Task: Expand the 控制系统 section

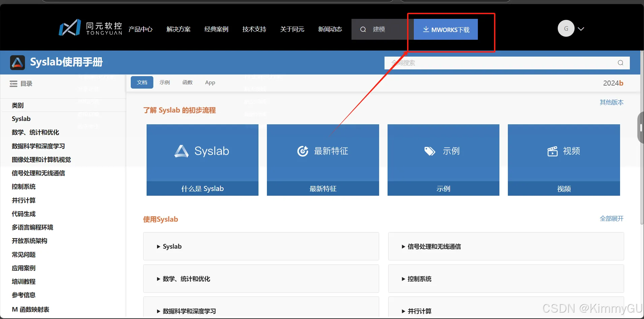Action: point(506,279)
